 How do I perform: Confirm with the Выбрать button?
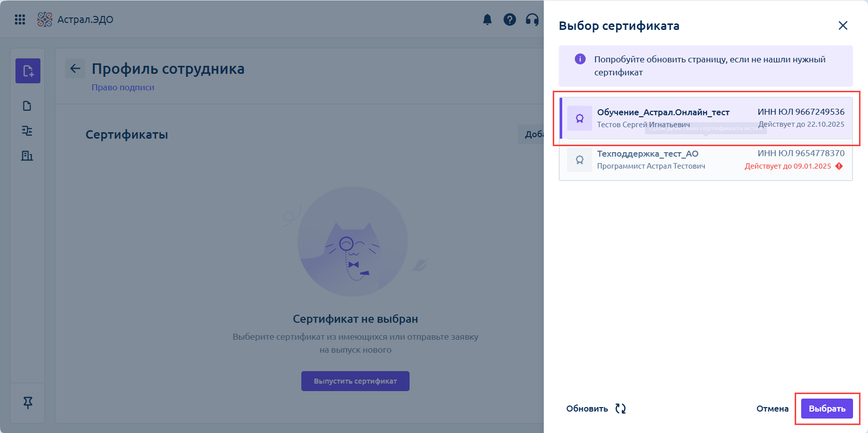tap(827, 409)
